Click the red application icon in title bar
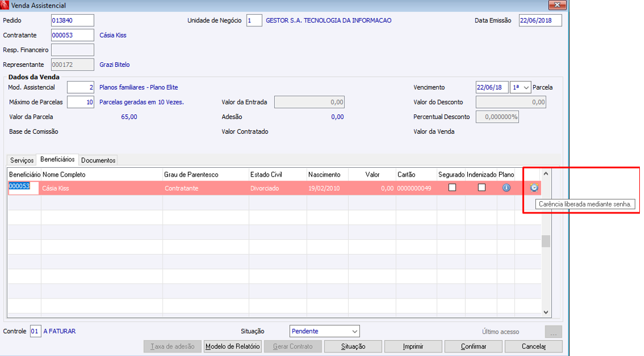The height and width of the screenshot is (356, 644). (x=5, y=5)
